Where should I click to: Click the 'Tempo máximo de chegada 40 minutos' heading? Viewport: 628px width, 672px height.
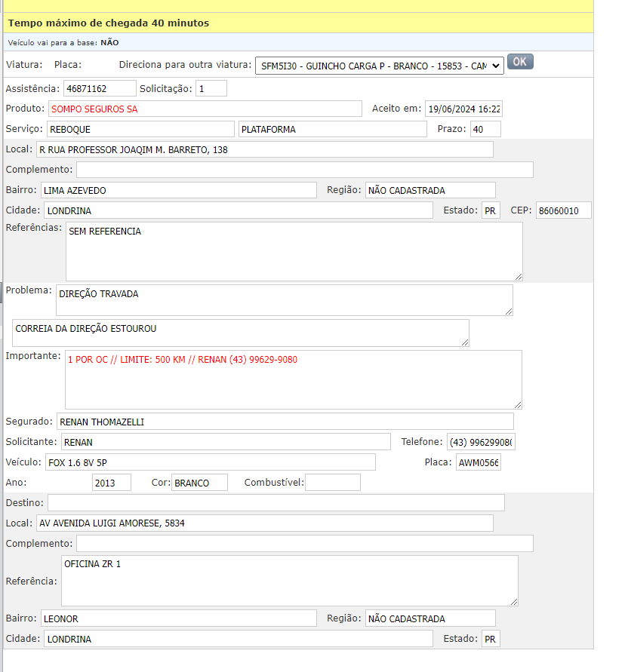coord(109,23)
